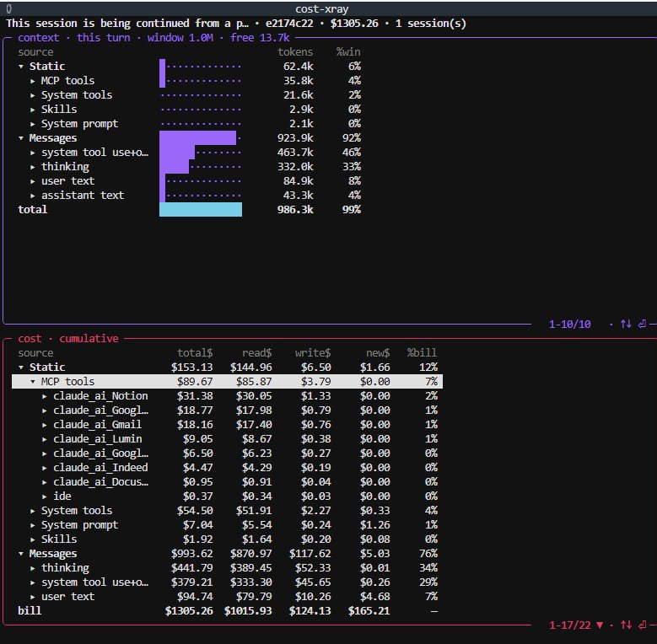
Task: Click '%win' column header
Action: [348, 52]
